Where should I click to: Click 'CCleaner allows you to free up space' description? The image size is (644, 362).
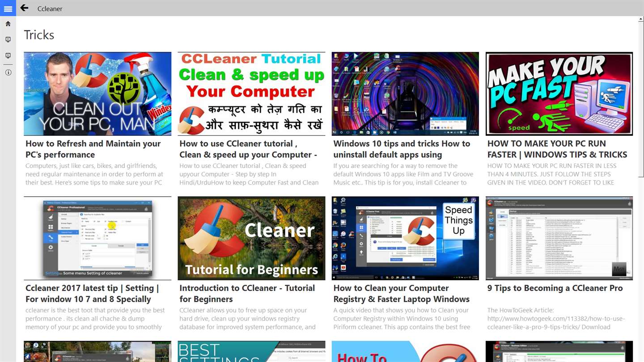(x=248, y=319)
